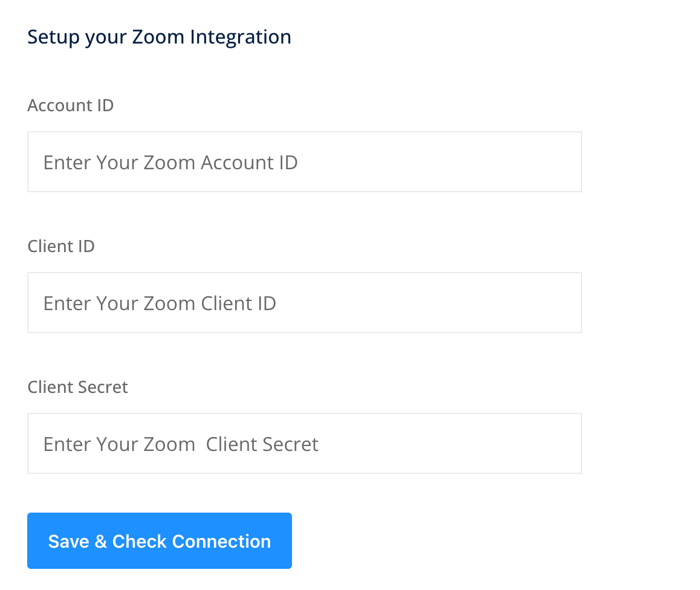Activate the bottom-most Zoom credential field
Viewport: 700px width, 590px height.
click(x=304, y=444)
